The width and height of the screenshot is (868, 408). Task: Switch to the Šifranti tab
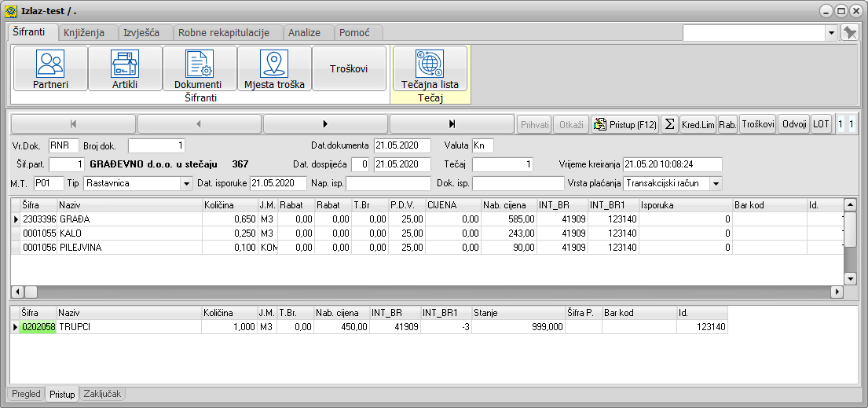click(x=33, y=32)
